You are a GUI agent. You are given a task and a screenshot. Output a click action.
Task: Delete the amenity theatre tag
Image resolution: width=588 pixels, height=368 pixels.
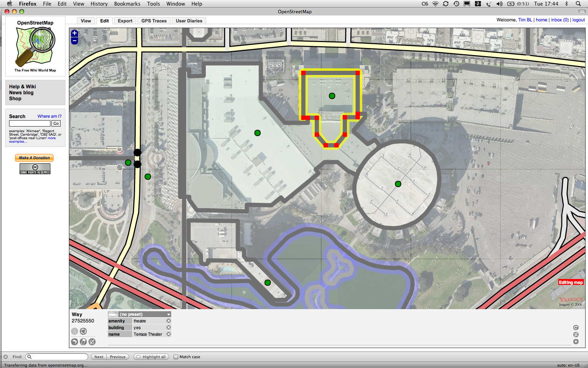(x=169, y=321)
